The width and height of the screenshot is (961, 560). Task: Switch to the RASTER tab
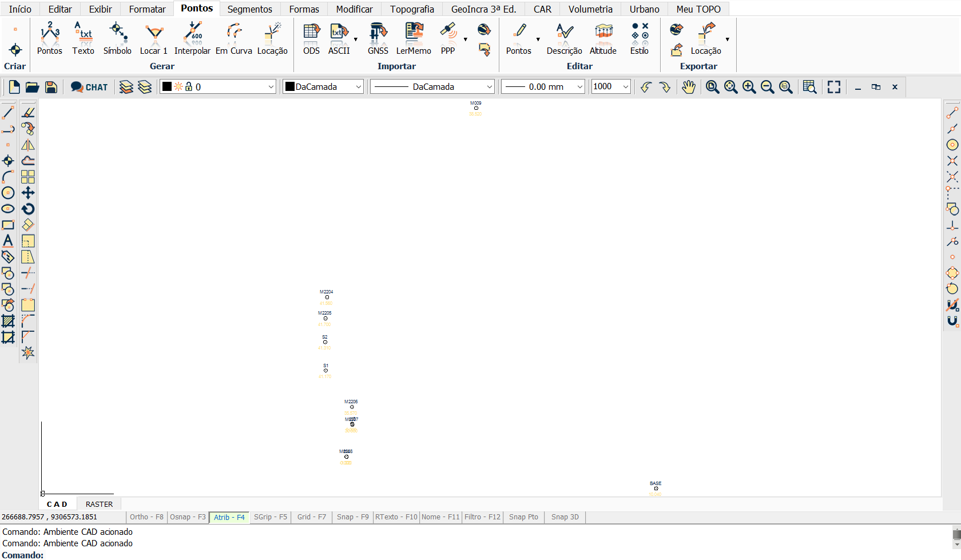99,504
